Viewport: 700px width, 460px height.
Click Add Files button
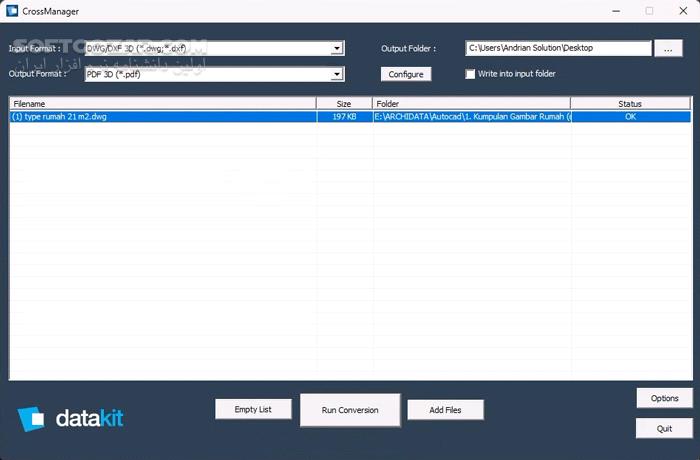pyautogui.click(x=445, y=410)
